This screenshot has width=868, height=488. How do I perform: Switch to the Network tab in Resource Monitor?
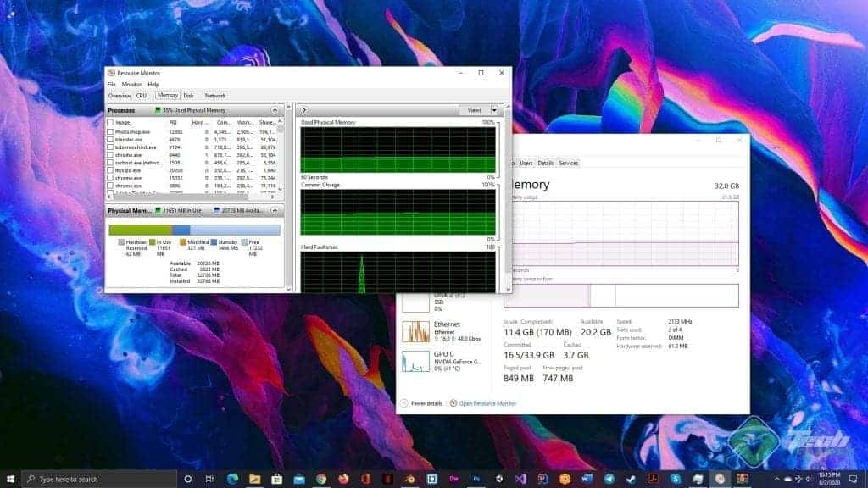coord(214,96)
